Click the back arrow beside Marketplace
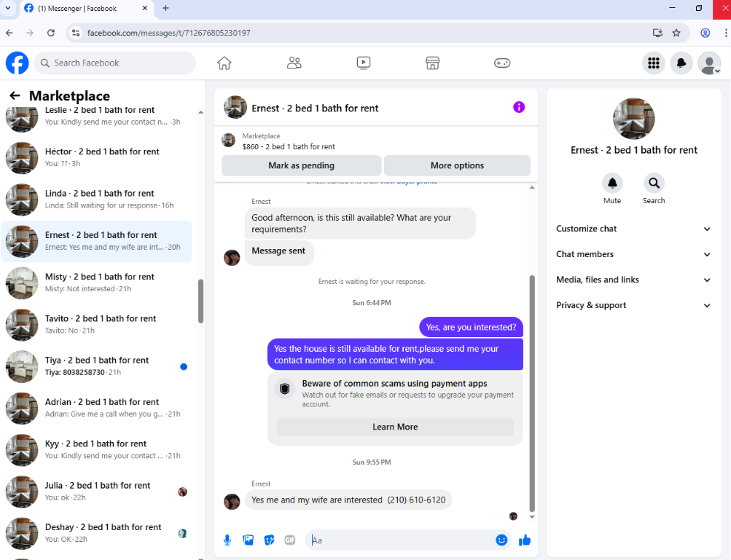Screen dimensions: 731x560 pos(15,95)
